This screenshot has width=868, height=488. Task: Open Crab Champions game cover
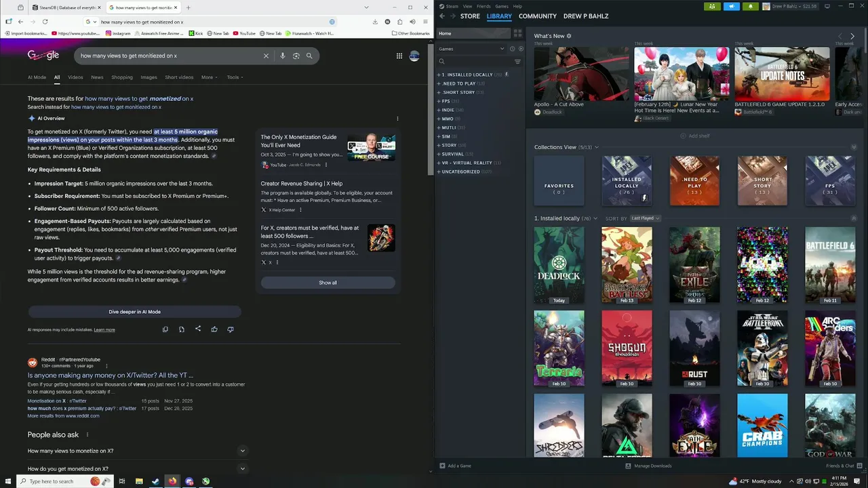(762, 425)
